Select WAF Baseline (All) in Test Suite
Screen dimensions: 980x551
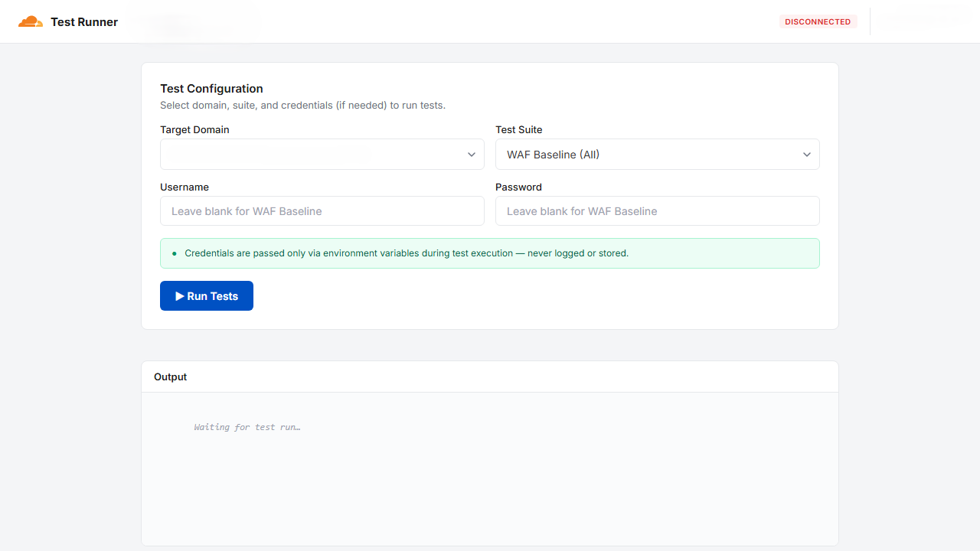point(657,154)
